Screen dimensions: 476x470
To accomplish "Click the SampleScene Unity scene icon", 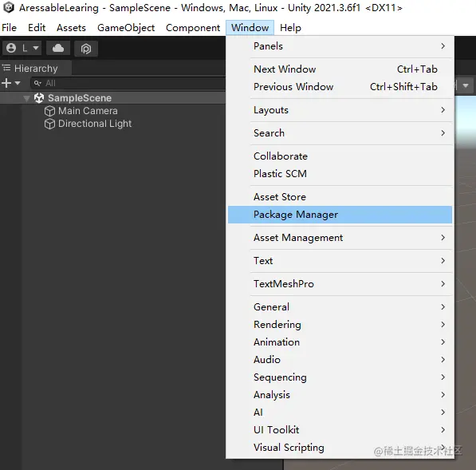I will point(39,98).
